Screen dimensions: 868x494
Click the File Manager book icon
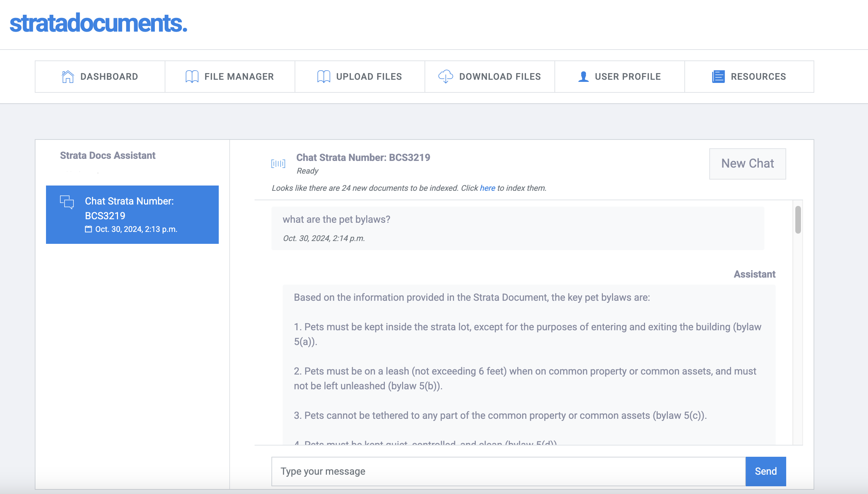pyautogui.click(x=192, y=77)
